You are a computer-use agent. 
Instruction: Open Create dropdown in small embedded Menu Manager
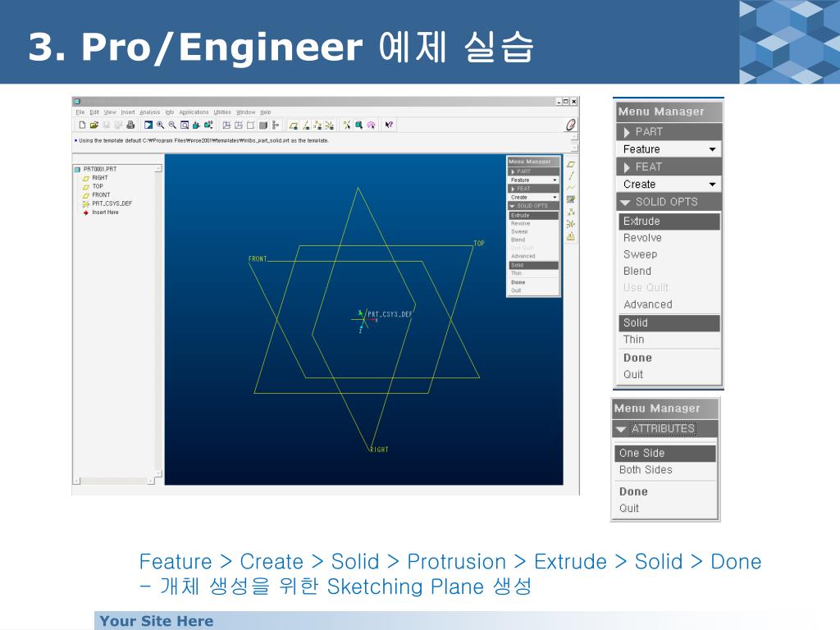pos(533,197)
